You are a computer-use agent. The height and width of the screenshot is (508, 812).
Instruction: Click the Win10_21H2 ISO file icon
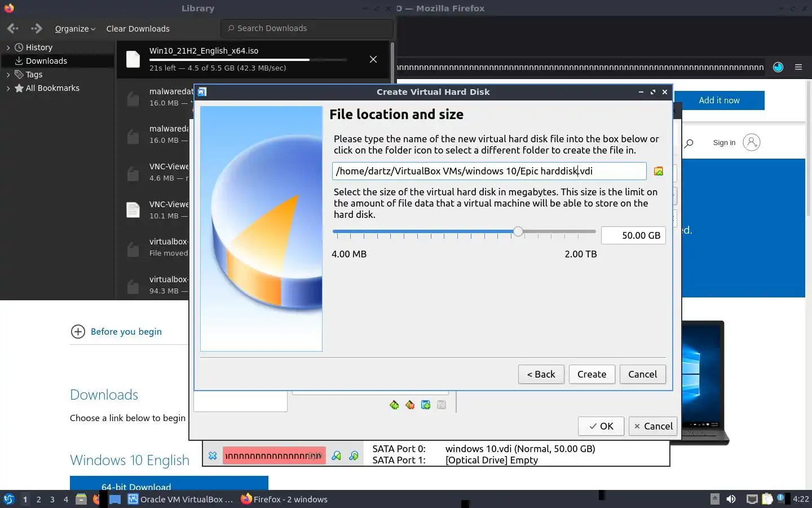tap(133, 59)
